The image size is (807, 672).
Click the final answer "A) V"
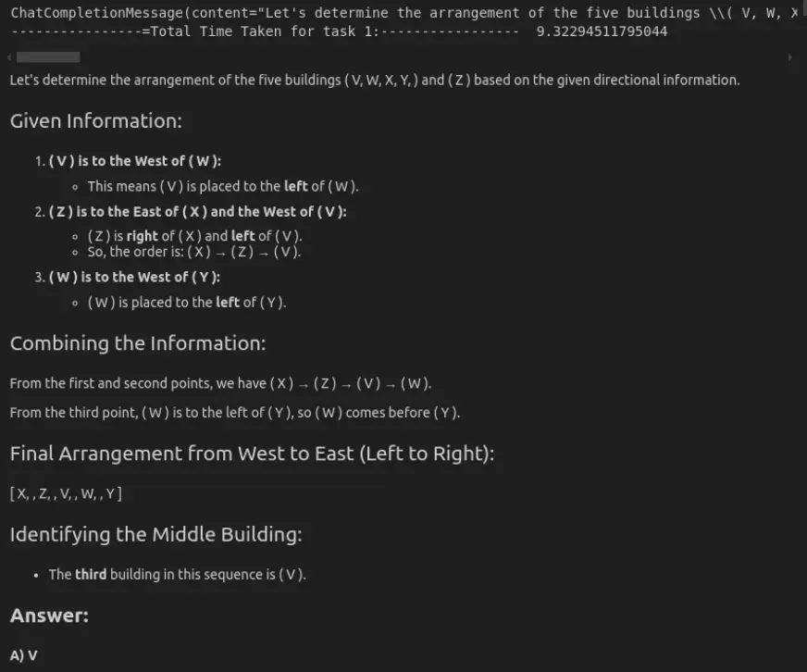(24, 655)
